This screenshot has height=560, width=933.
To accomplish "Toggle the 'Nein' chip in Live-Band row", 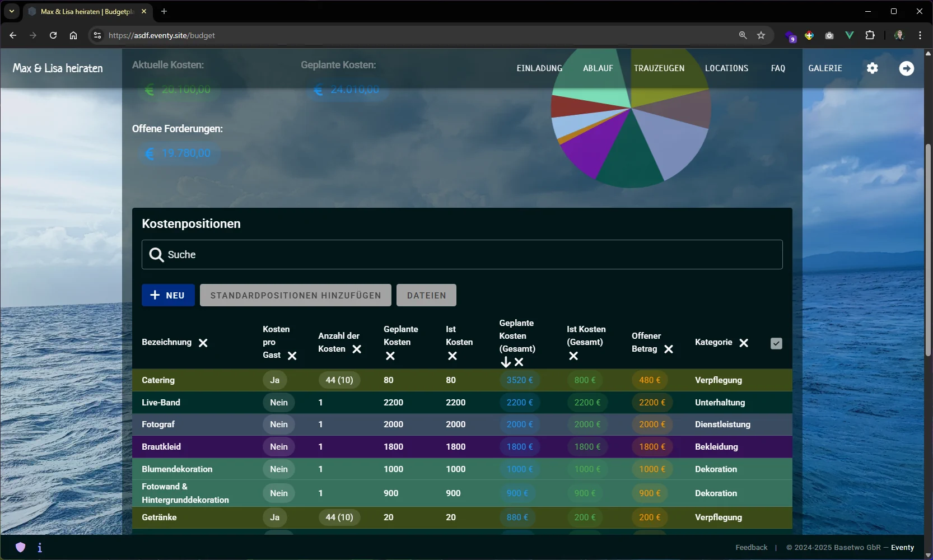I will pyautogui.click(x=278, y=403).
